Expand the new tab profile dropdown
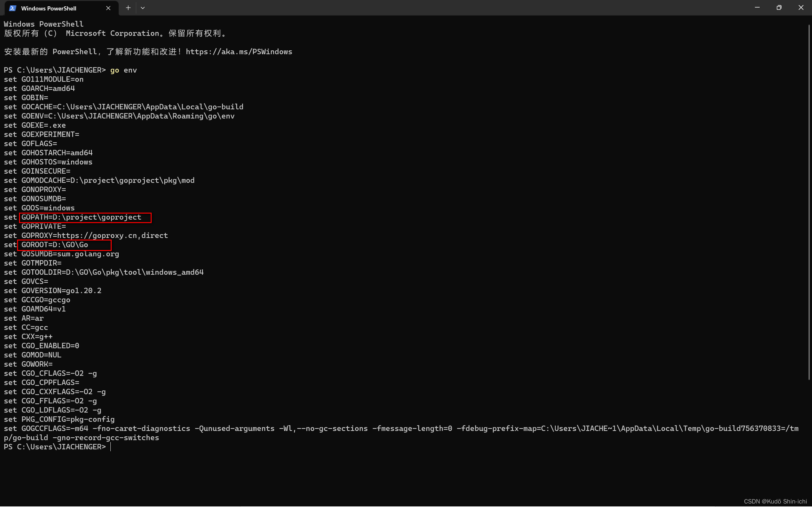812x507 pixels. click(143, 8)
